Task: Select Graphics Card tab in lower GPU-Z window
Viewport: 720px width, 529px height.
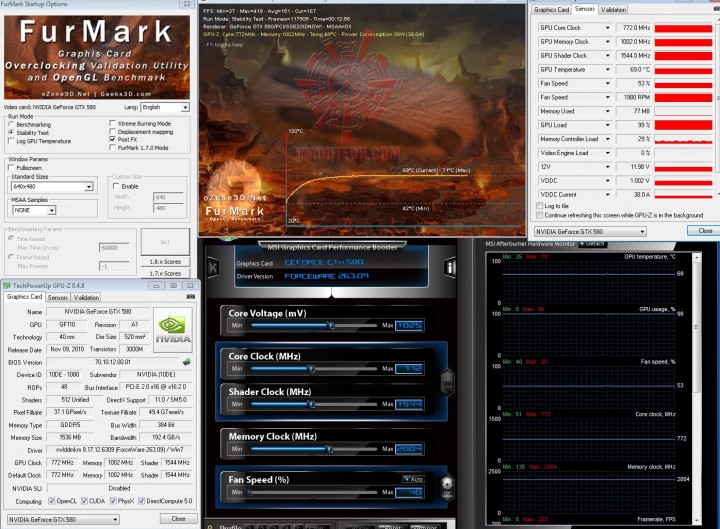Action: 24,297
